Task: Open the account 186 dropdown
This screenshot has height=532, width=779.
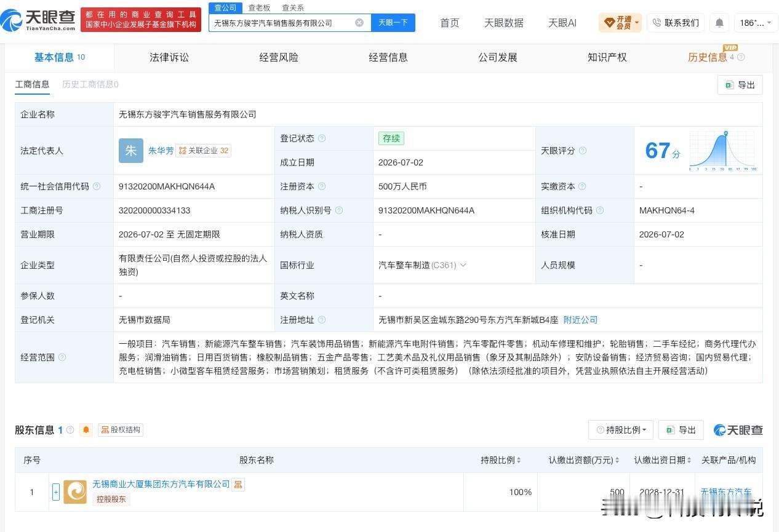Action: coord(755,23)
